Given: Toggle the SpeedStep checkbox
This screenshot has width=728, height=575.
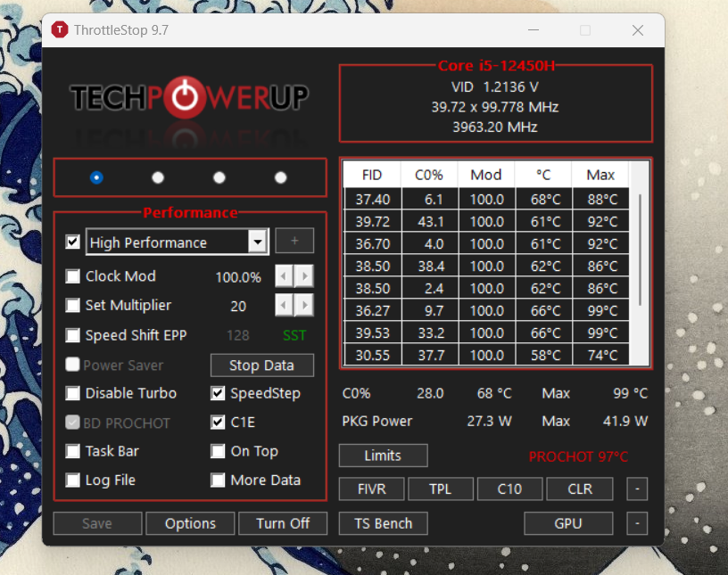Looking at the screenshot, I should click(218, 393).
